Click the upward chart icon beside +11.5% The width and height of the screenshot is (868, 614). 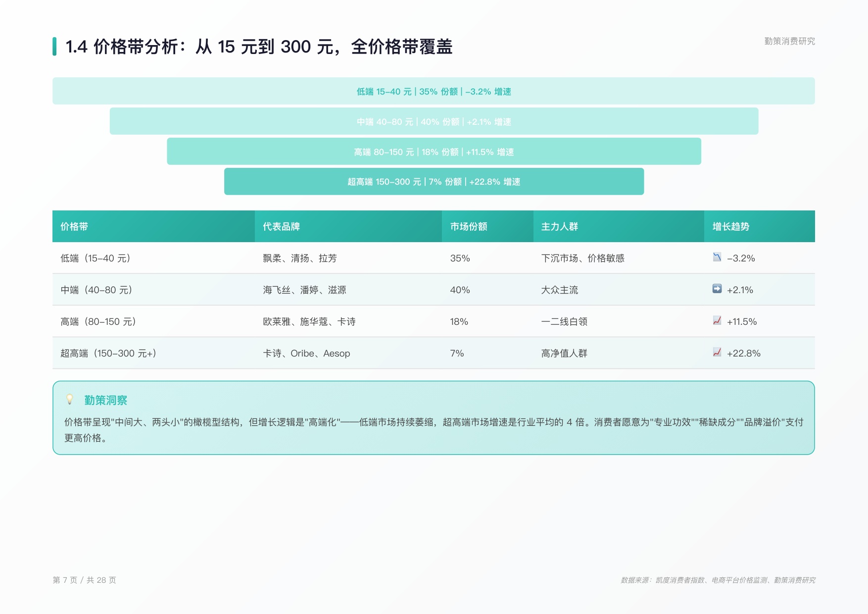tap(717, 320)
